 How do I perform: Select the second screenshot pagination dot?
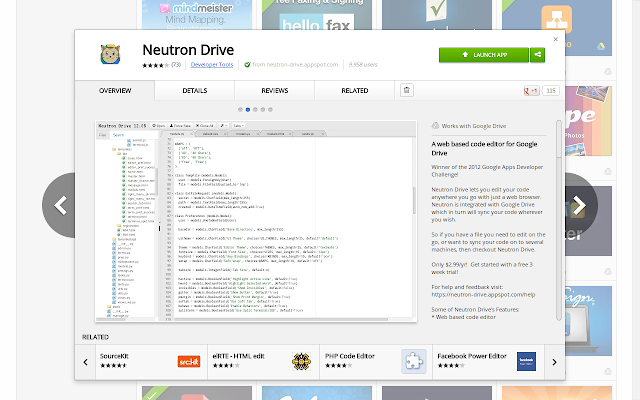[248, 109]
